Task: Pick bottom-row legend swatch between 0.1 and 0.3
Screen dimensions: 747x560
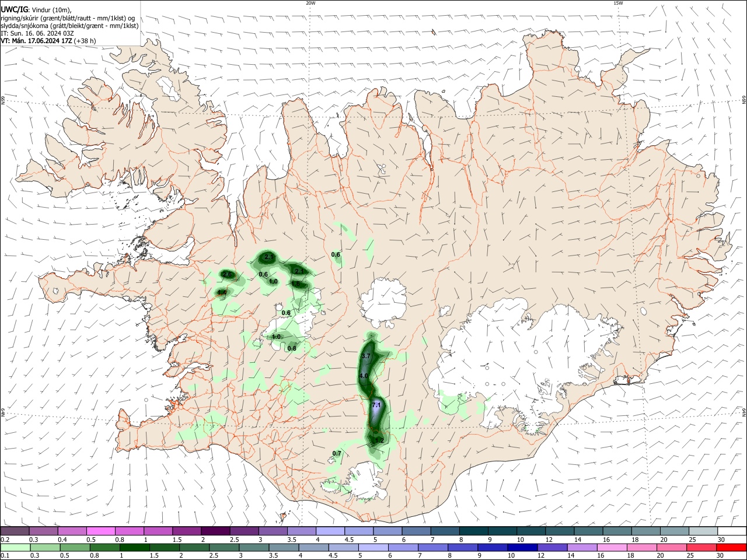Action: (x=15, y=547)
